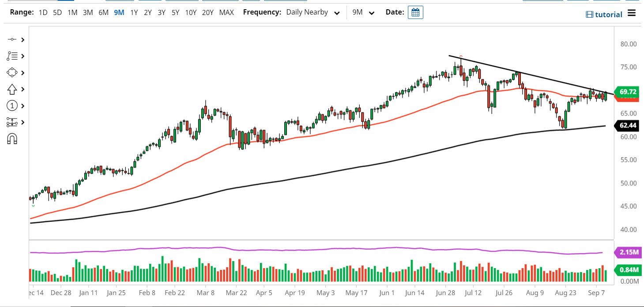644x307 pixels.
Task: Select the numbered annotation tool
Action: tap(12, 105)
